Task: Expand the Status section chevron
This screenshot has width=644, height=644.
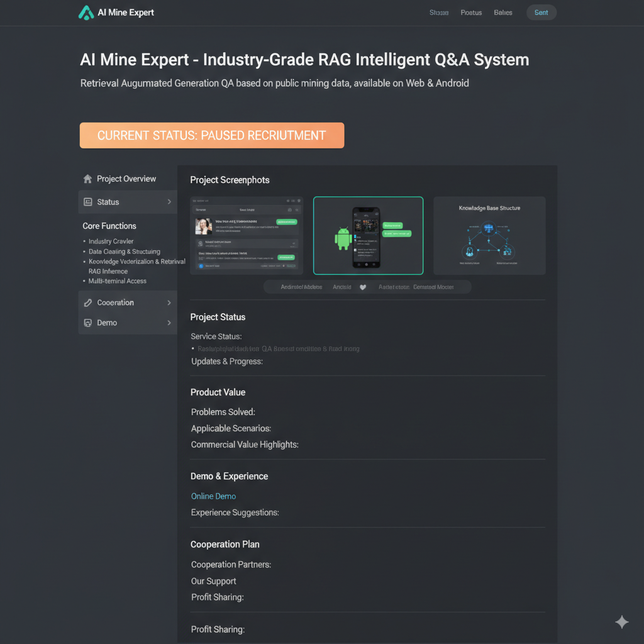Action: coord(169,202)
